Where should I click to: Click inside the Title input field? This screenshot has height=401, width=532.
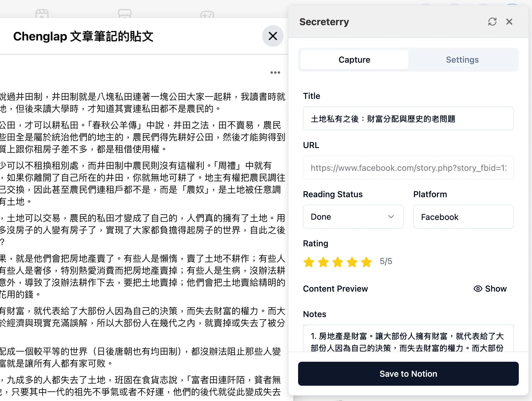(x=408, y=118)
